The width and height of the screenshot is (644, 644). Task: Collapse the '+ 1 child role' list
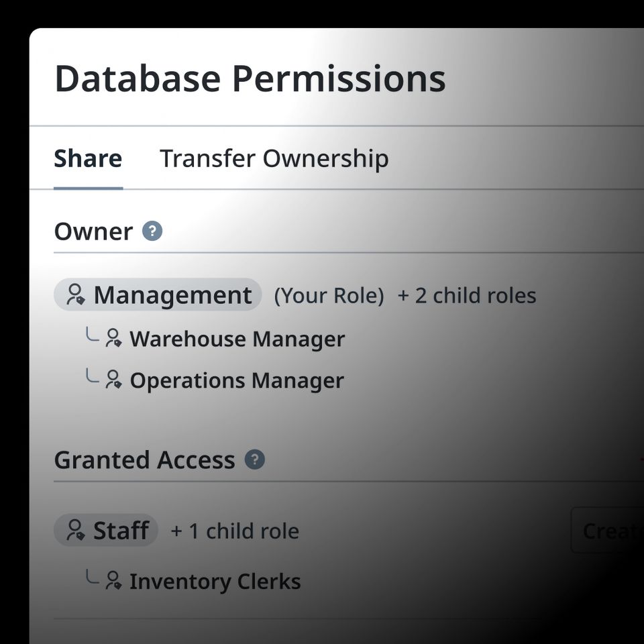pyautogui.click(x=235, y=531)
